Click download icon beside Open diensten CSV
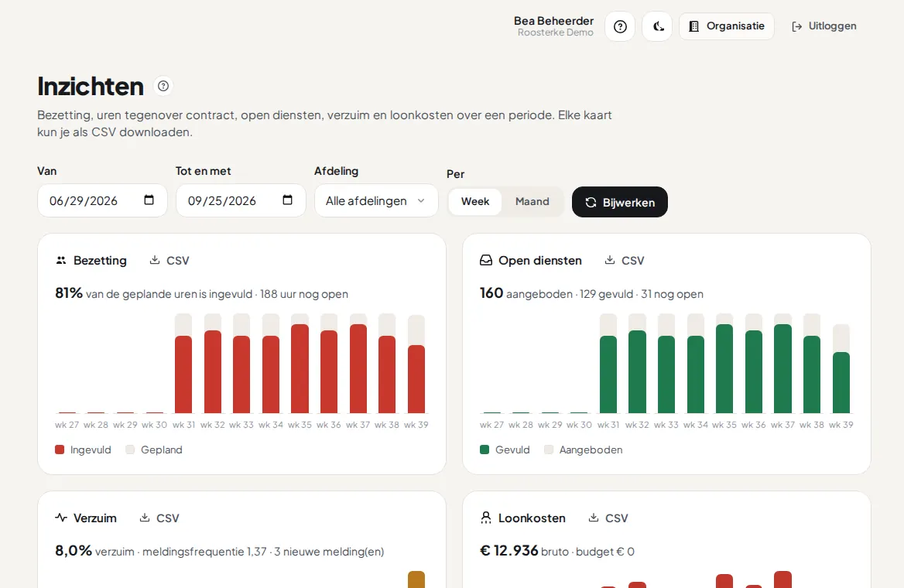Viewport: 904px width, 588px height. [609, 260]
